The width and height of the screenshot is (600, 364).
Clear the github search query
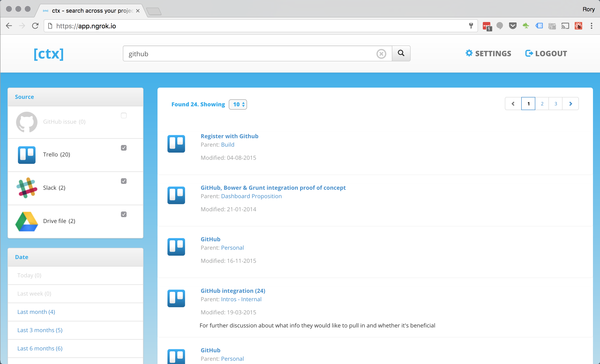coord(381,54)
